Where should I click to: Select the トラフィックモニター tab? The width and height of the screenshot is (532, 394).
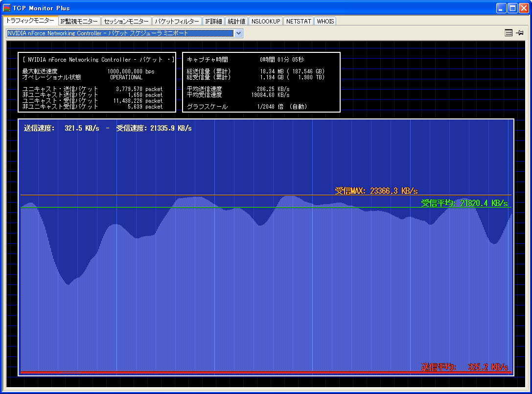coord(30,21)
